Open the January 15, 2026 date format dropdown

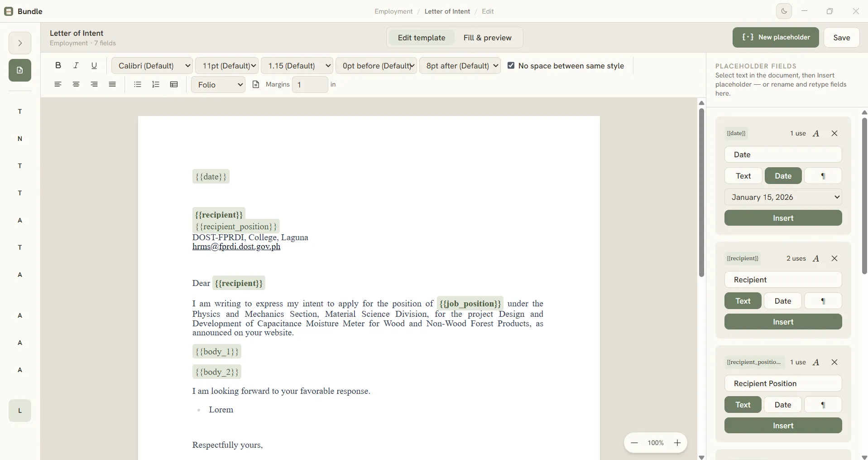coord(783,197)
